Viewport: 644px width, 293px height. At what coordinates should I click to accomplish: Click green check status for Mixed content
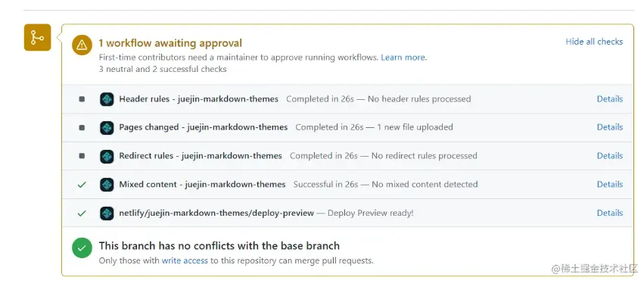pos(82,185)
